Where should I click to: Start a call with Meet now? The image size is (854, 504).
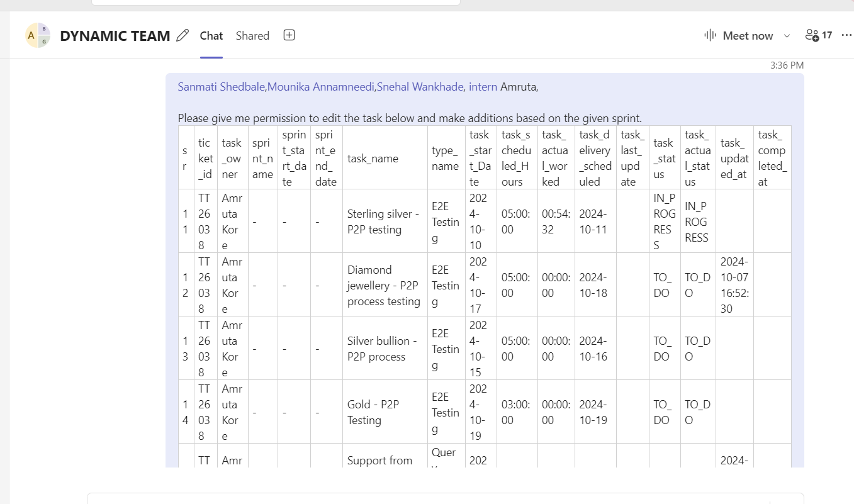pyautogui.click(x=739, y=35)
